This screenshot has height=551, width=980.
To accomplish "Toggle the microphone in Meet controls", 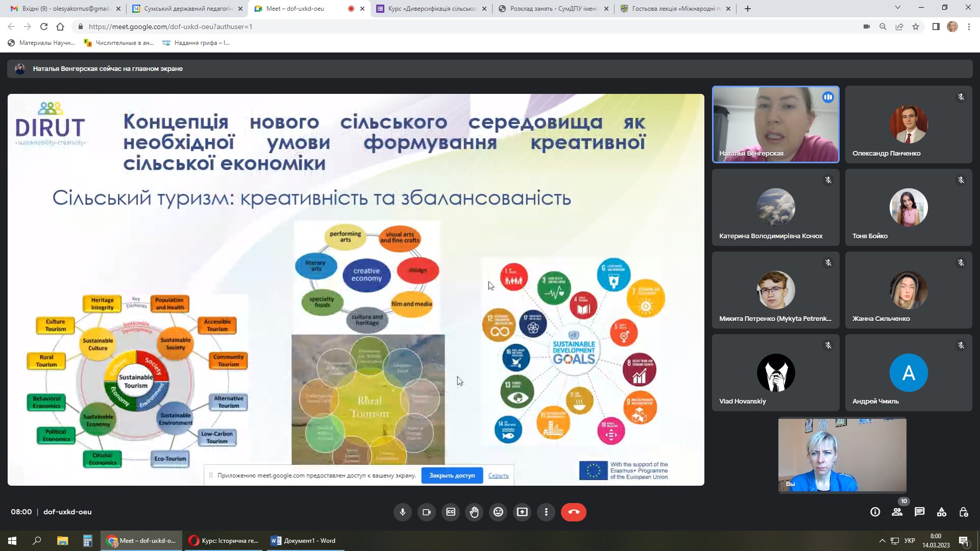I will pyautogui.click(x=402, y=512).
